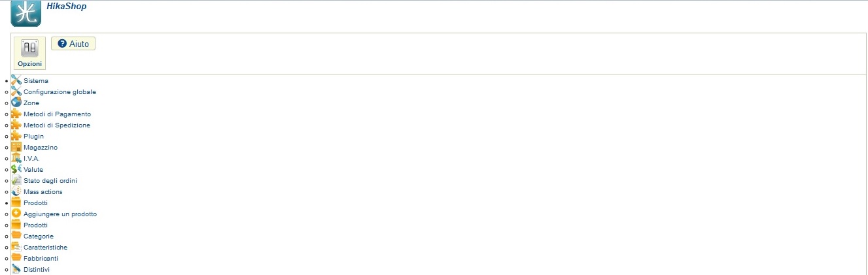Open the Plugin menu item
The image size is (868, 275).
pyautogui.click(x=33, y=137)
